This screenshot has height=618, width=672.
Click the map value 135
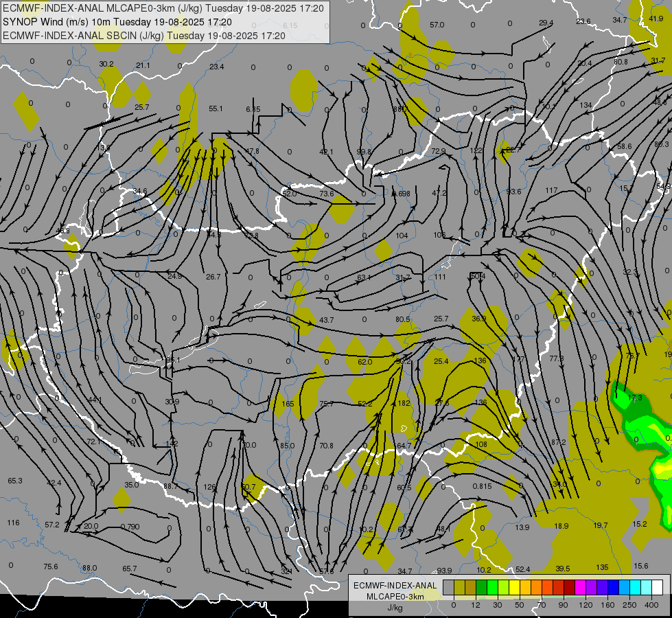[602, 567]
